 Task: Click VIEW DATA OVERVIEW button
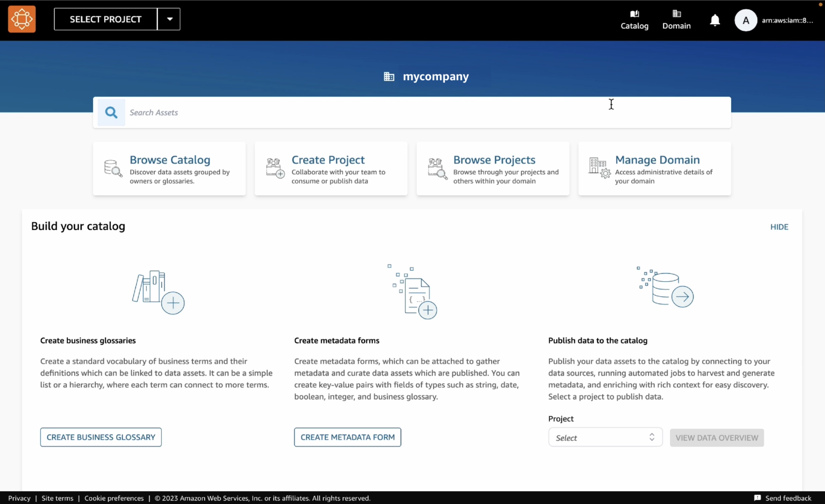(x=717, y=438)
